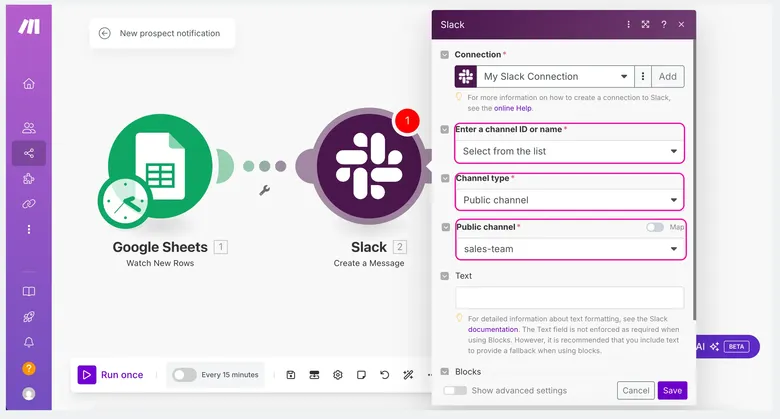Image resolution: width=780 pixels, height=419 pixels.
Task: Open the Notifications bell
Action: coord(29,342)
